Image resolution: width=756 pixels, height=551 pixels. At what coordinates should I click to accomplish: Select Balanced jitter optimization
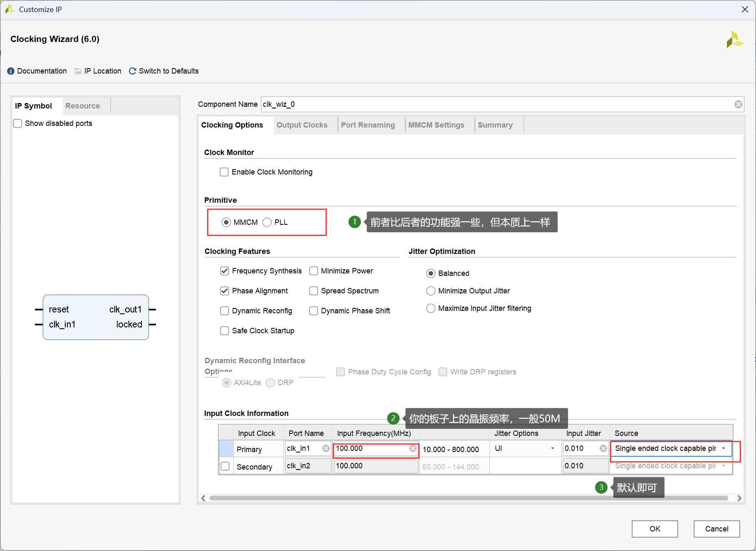click(x=431, y=273)
